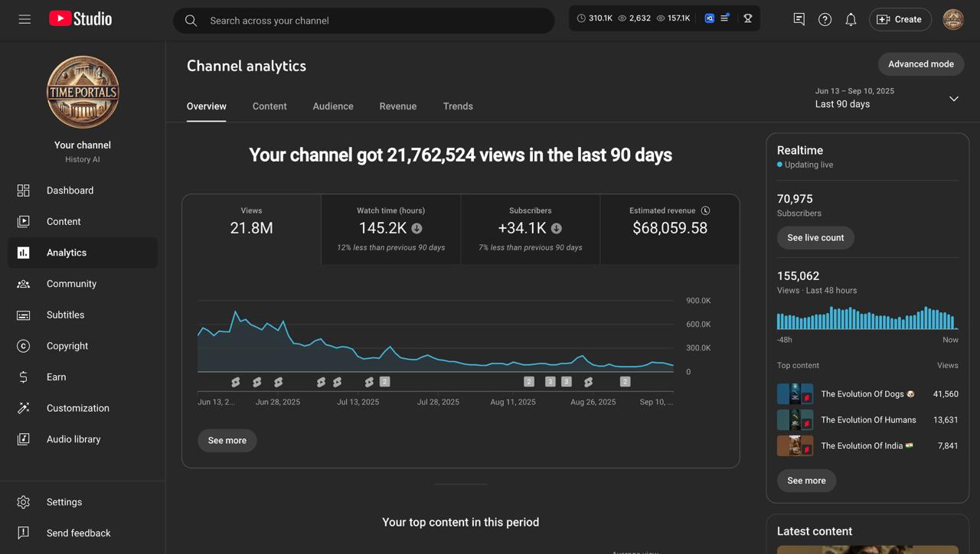Screen dimensions: 980x554
Task: Click the Help question mark icon
Action: [x=825, y=20]
